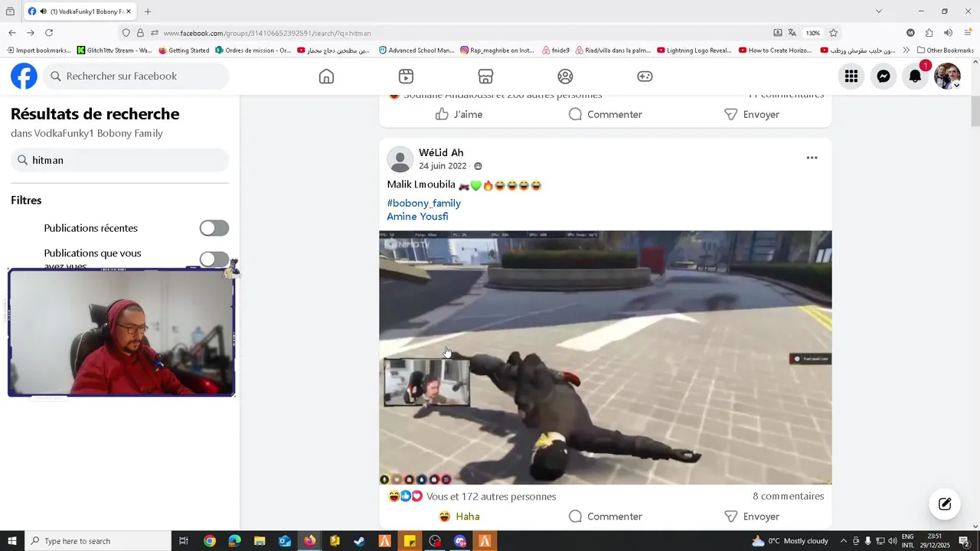This screenshot has width=980, height=551.
Task: Click the group search field containing hitman
Action: tap(120, 160)
